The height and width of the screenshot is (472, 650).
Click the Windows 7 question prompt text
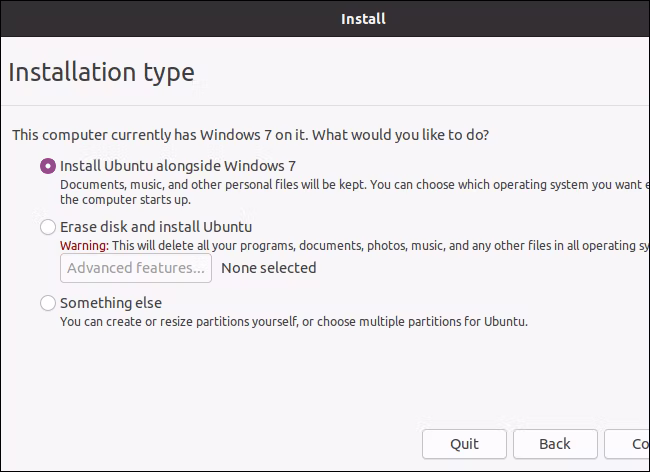pos(251,135)
